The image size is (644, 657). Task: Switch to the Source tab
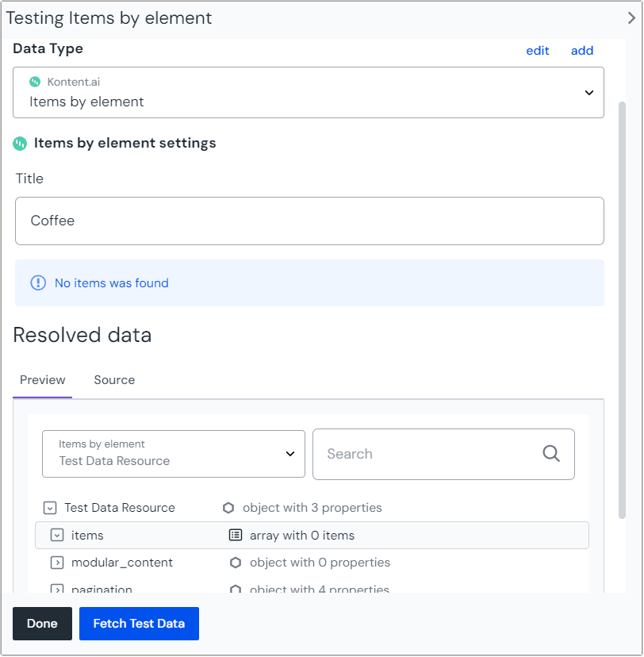pyautogui.click(x=114, y=380)
